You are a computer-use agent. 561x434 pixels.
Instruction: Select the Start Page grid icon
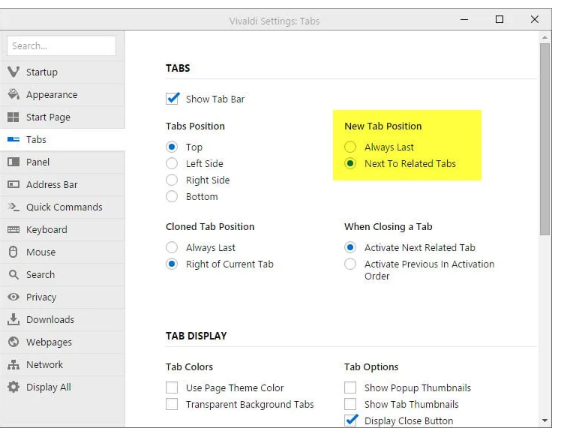14,117
